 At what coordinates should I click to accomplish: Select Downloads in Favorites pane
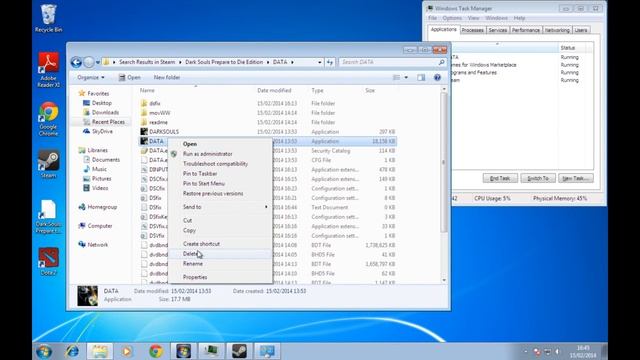click(x=101, y=112)
